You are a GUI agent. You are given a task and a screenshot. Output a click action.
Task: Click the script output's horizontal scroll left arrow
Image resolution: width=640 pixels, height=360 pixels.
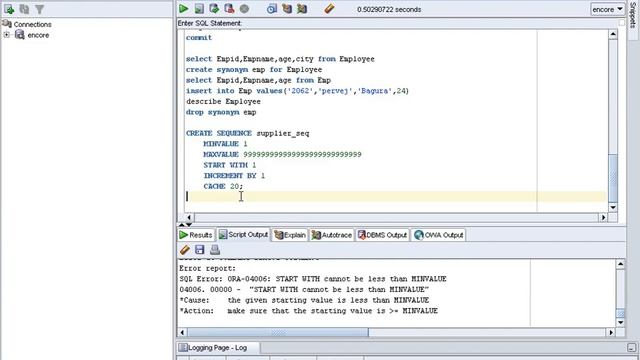[x=182, y=333]
